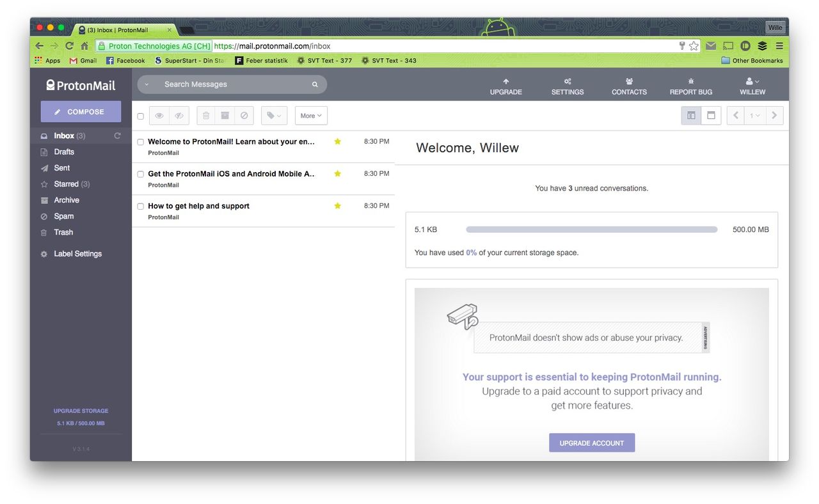Refresh inbox using the reload icon
Image resolution: width=819 pixels, height=504 pixels.
click(x=117, y=136)
